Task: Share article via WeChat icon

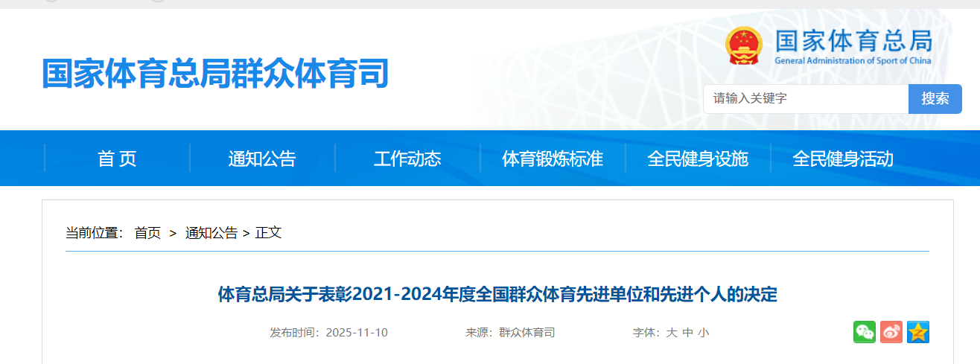Action: tap(865, 332)
